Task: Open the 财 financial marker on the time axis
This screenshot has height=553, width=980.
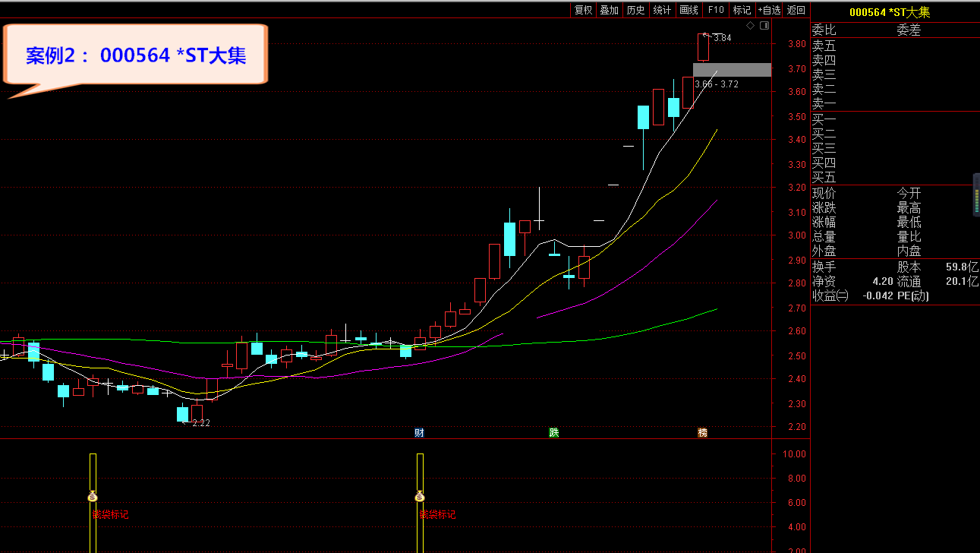Action: (x=419, y=433)
